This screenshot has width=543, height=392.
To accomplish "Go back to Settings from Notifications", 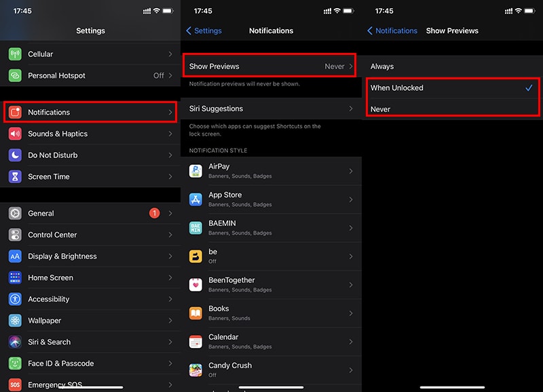I will coord(204,31).
